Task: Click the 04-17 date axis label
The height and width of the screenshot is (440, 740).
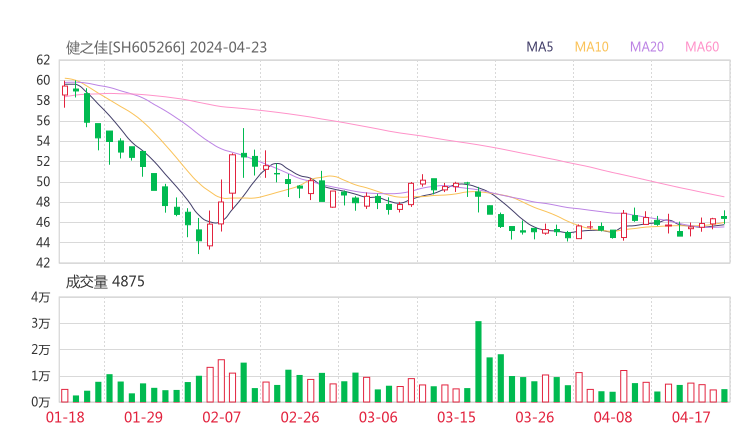Action: [x=691, y=417]
